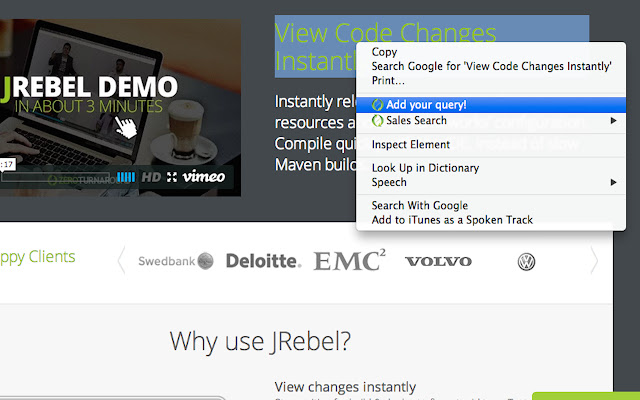Click the EMC² logo
The height and width of the screenshot is (400, 640).
click(350, 261)
